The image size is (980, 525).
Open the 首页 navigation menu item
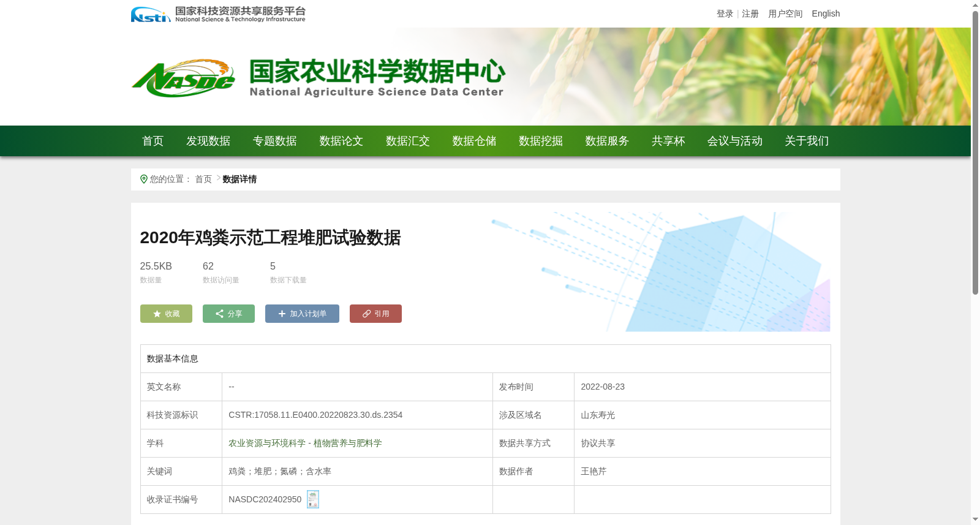point(153,141)
